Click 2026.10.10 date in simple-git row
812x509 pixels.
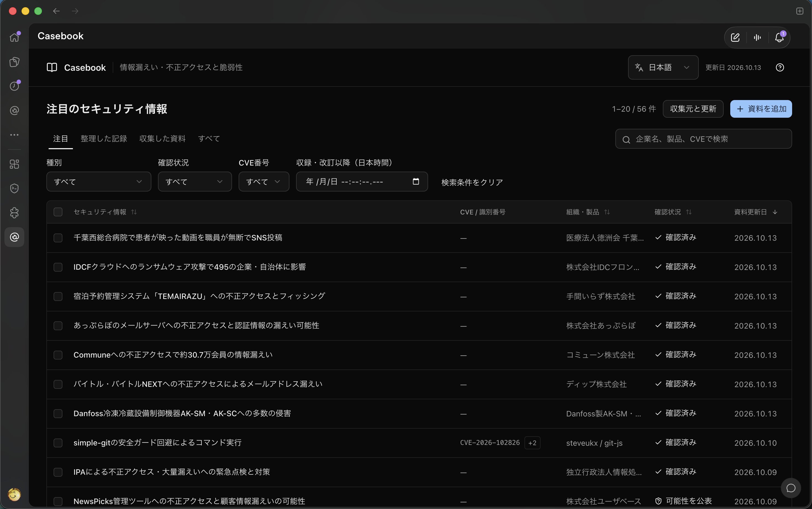pos(755,443)
